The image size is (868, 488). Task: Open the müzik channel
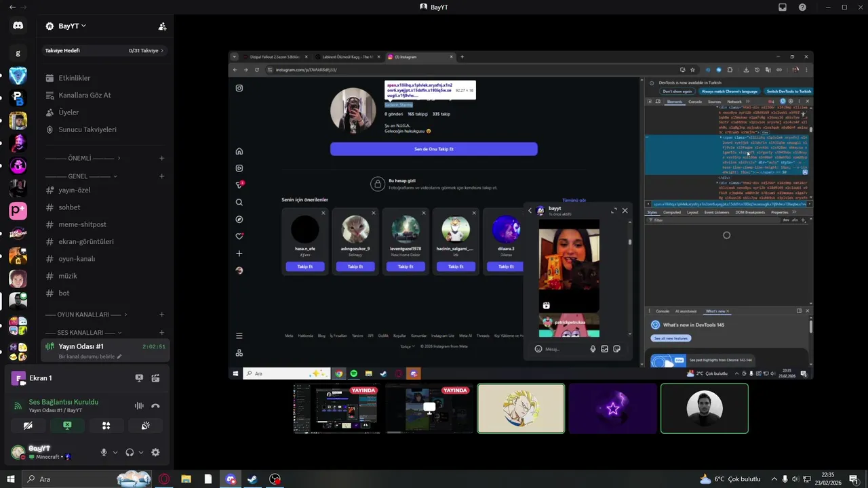pyautogui.click(x=104, y=276)
